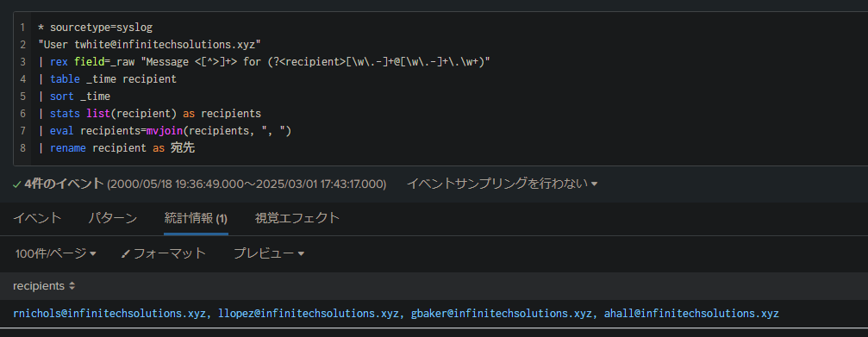
Task: Click the green check mark before 4件のイベント
Action: (x=17, y=184)
